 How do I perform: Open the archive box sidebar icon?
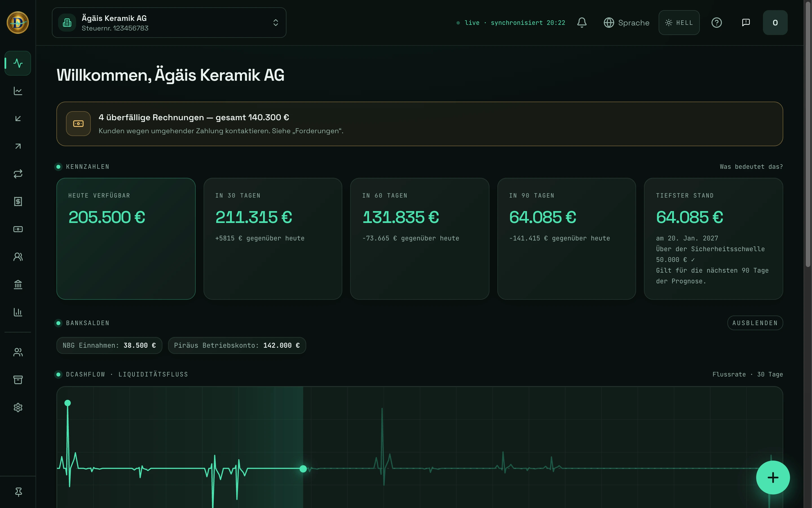pos(18,380)
